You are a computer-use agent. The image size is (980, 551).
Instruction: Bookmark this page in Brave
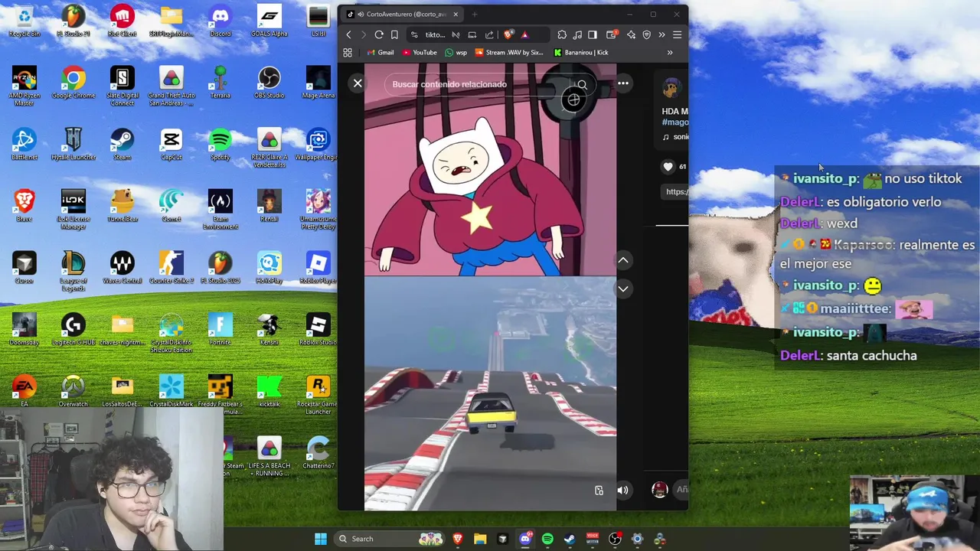coord(394,34)
